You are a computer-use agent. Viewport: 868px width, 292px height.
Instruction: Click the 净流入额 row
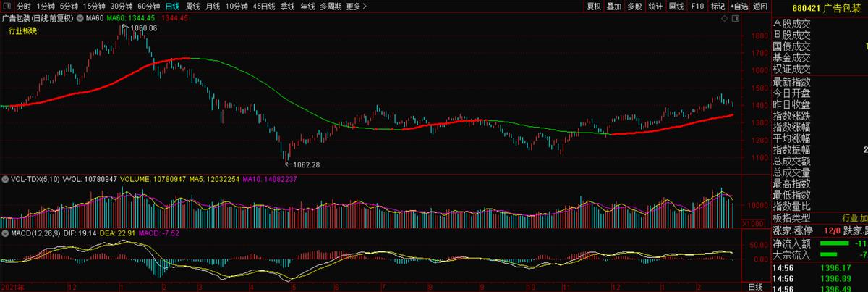(x=819, y=243)
